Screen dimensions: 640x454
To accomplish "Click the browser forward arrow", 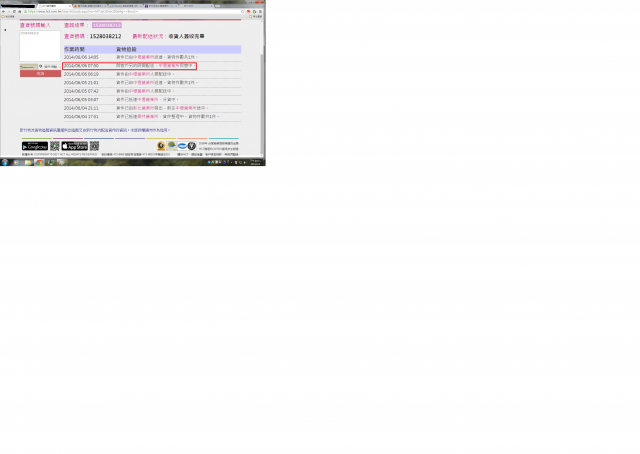I will click(9, 11).
